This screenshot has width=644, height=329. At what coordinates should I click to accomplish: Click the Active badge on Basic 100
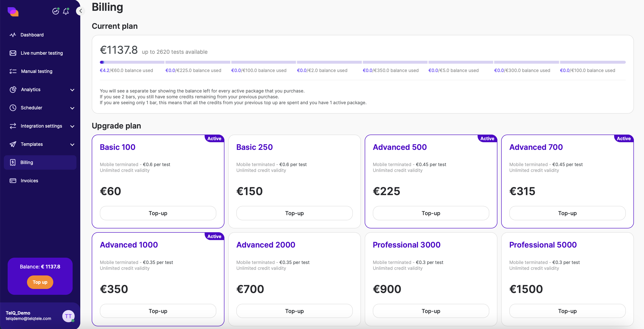[x=214, y=139]
